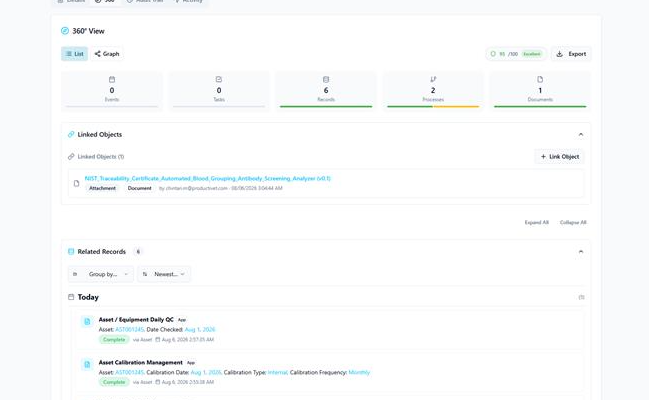Open the Activity tab
This screenshot has width=649, height=400.
[x=188, y=1]
